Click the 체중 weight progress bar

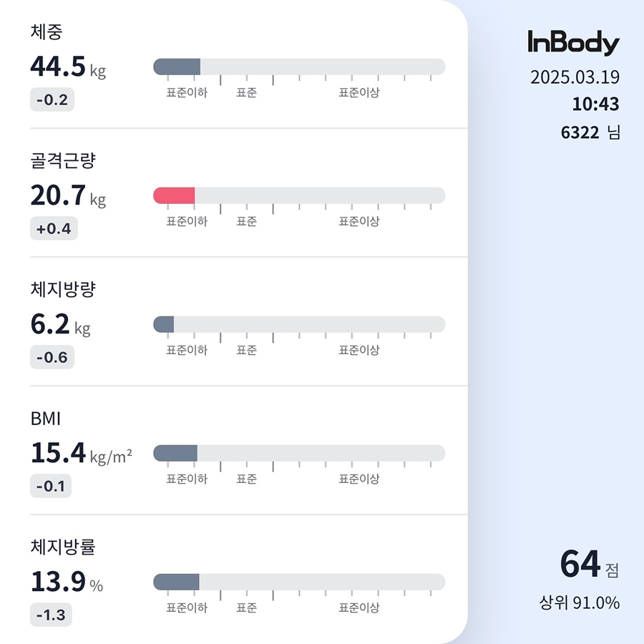[x=299, y=67]
